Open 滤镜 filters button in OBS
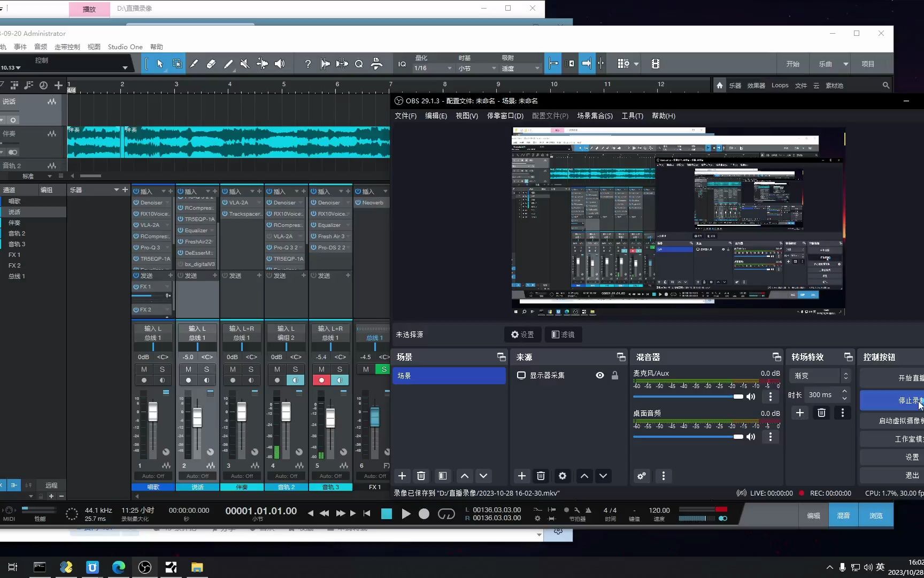 (x=563, y=334)
